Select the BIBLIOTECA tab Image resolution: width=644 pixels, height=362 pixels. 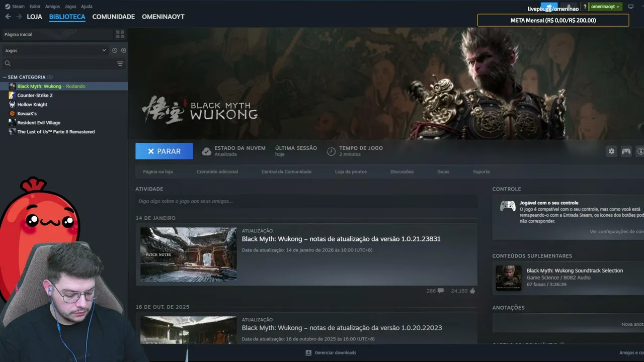click(x=67, y=17)
